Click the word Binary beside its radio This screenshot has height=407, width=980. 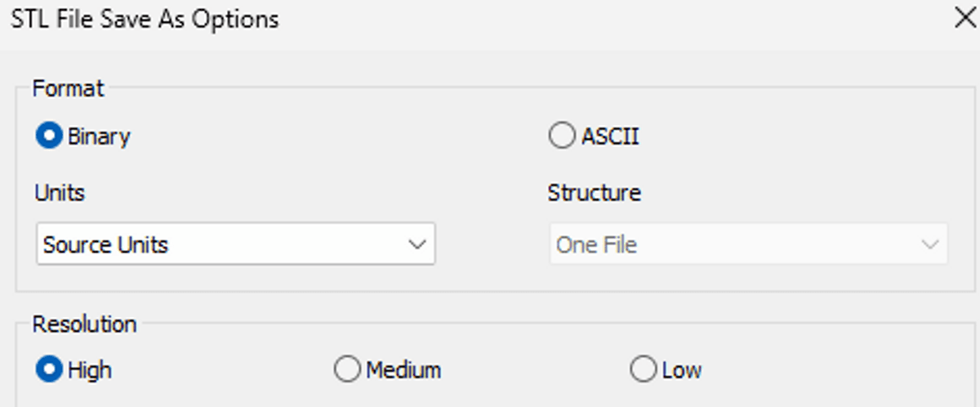tap(99, 136)
